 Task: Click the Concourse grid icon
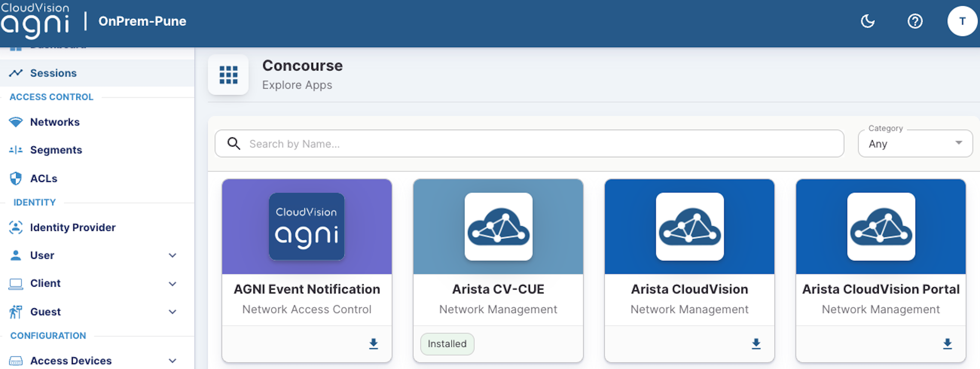228,75
